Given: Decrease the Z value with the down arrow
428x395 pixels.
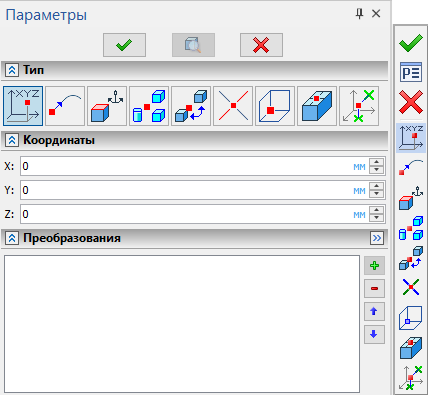Looking at the screenshot, I should coord(377,218).
